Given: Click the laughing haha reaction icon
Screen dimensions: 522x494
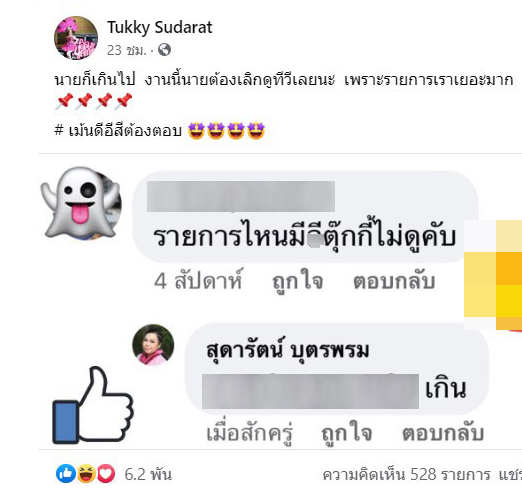Looking at the screenshot, I should click(x=86, y=474).
